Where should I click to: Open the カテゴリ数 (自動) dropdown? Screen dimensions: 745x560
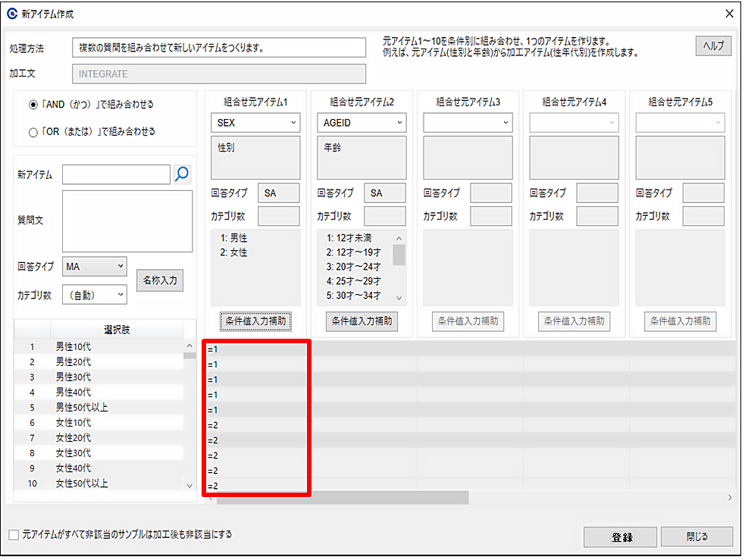coord(95,295)
